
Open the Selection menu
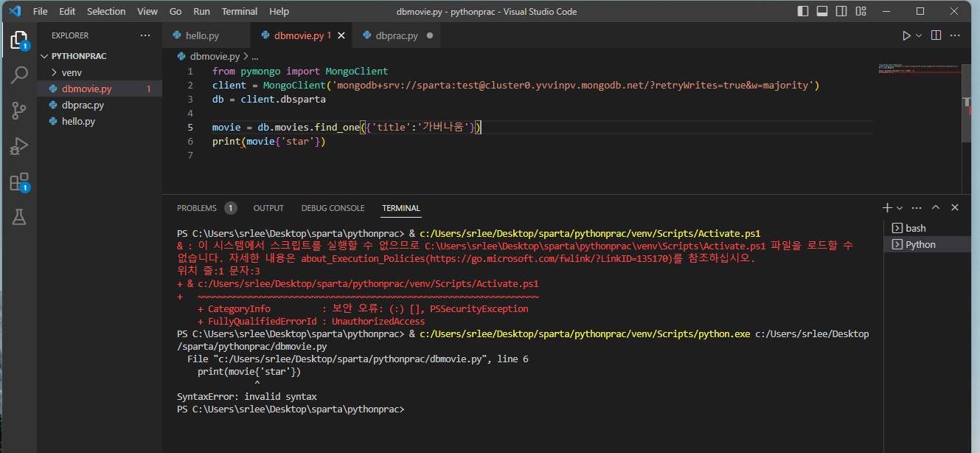click(x=106, y=12)
